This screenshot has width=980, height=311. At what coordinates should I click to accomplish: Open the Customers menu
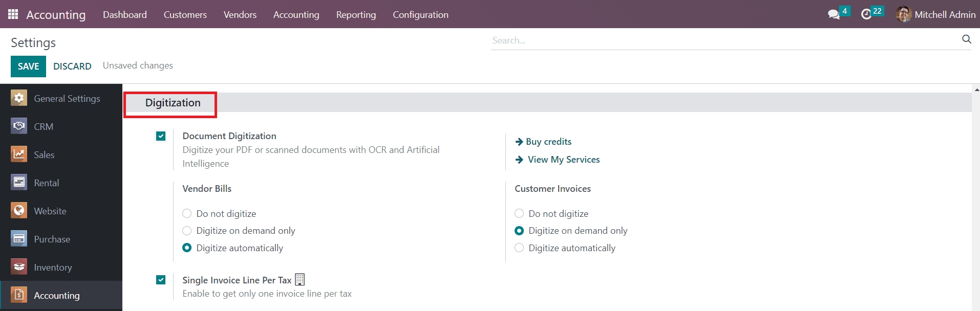coord(185,15)
